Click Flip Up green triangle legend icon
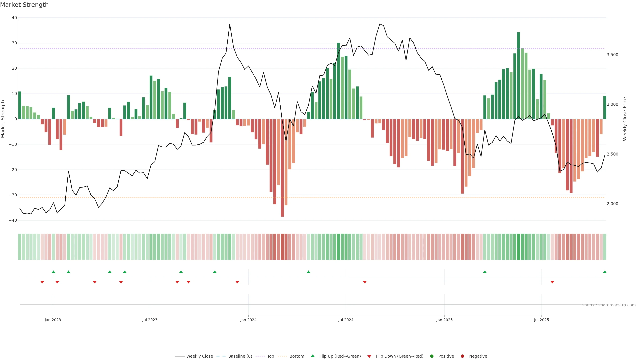Screen dimensions: 644x362 tap(312, 356)
